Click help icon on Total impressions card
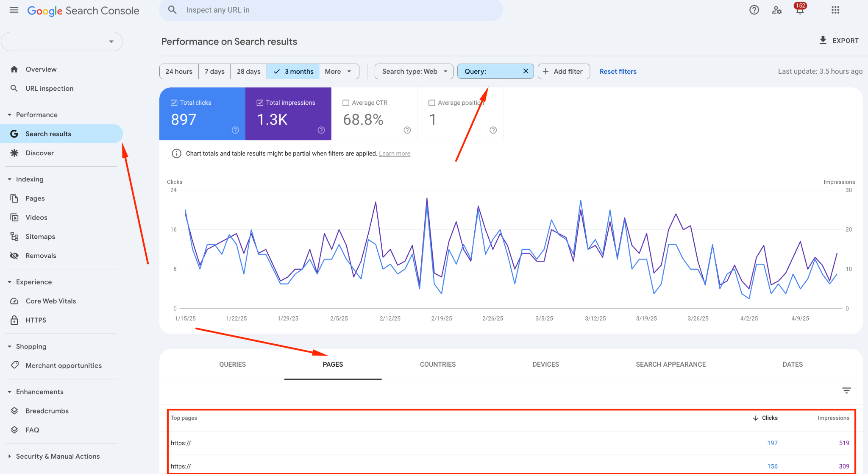 [x=321, y=130]
